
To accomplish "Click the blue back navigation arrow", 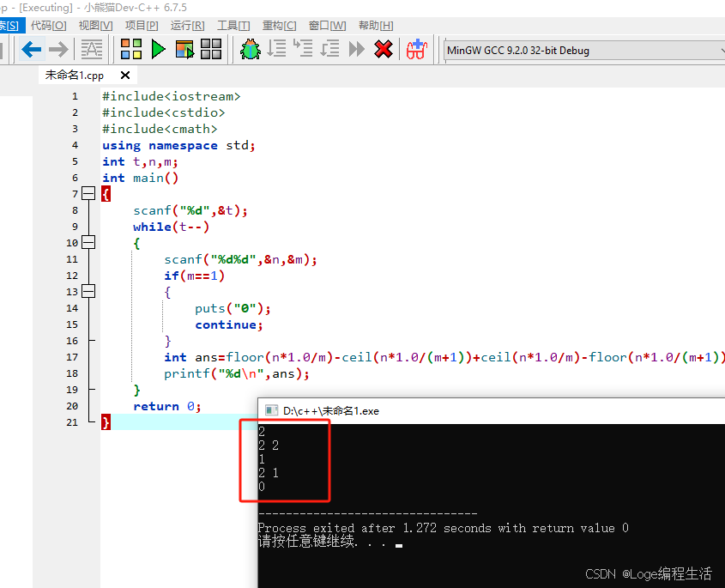I will pyautogui.click(x=32, y=50).
